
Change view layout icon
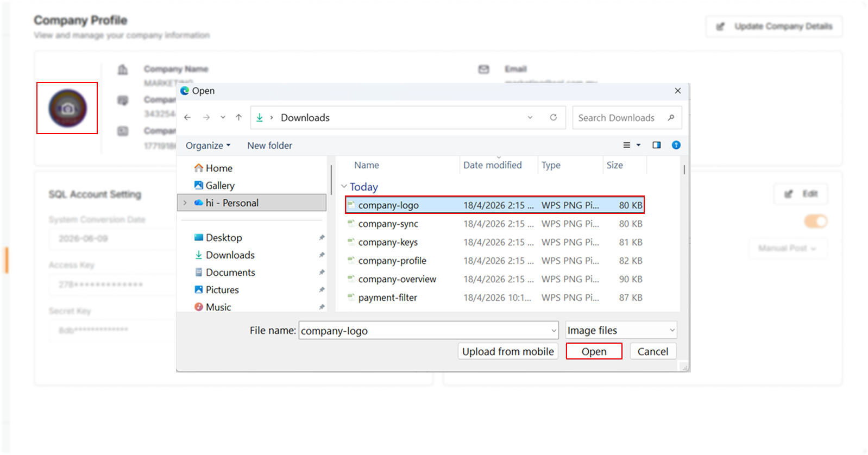click(x=627, y=145)
